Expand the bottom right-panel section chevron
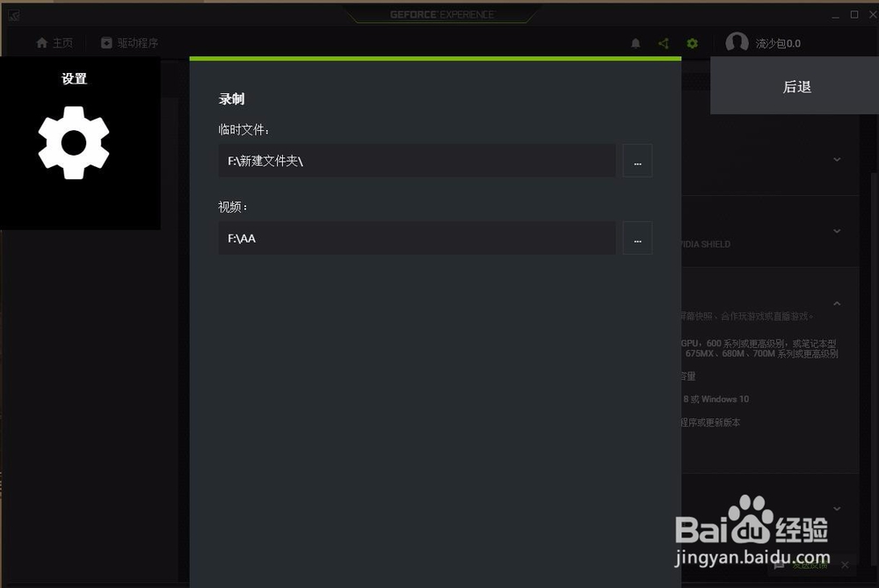Image resolution: width=879 pixels, height=588 pixels. tap(835, 508)
